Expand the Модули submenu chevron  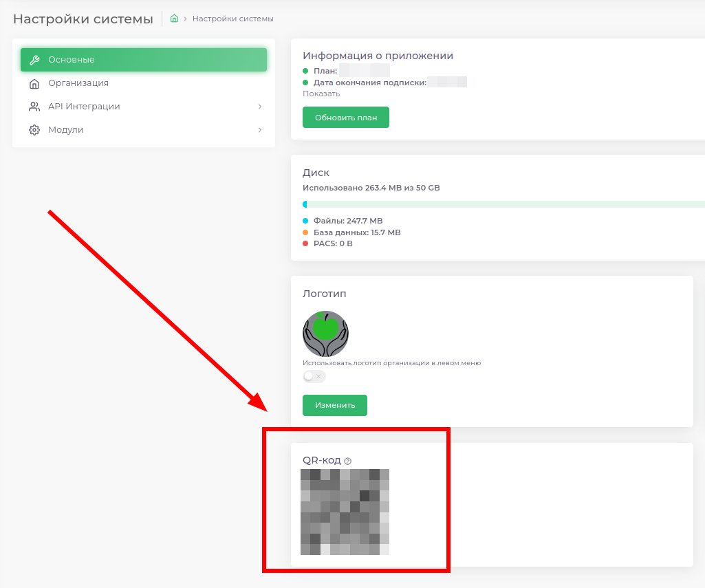(259, 130)
